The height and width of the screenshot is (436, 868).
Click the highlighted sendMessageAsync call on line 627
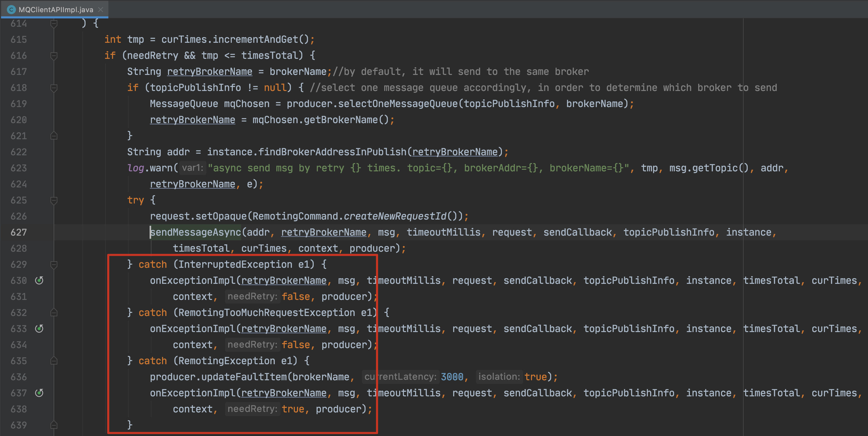[x=195, y=232]
